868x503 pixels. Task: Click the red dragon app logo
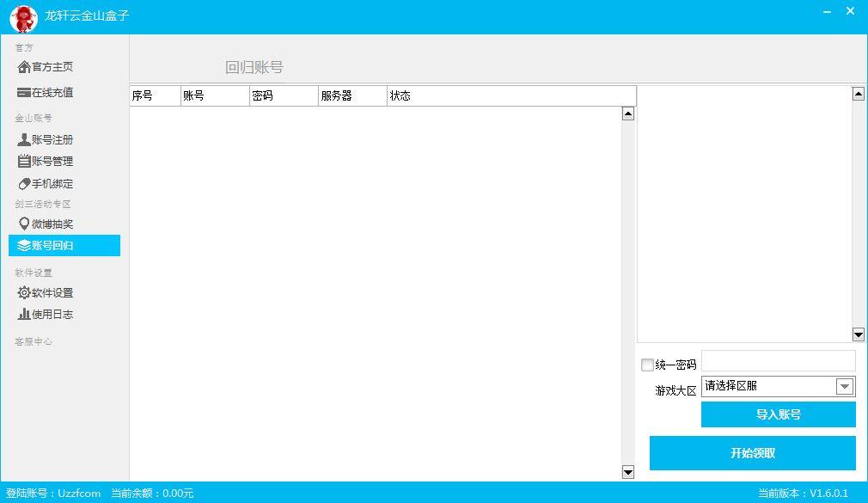click(23, 18)
